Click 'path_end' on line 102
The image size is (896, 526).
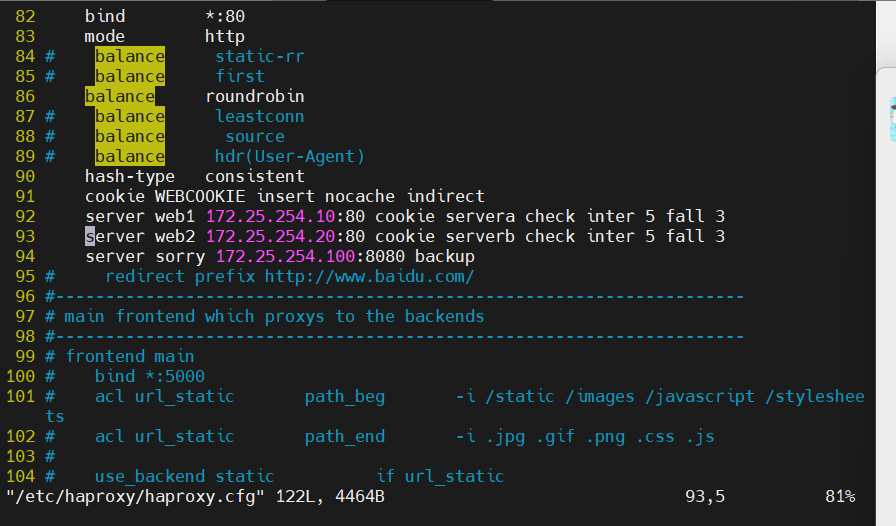point(345,436)
